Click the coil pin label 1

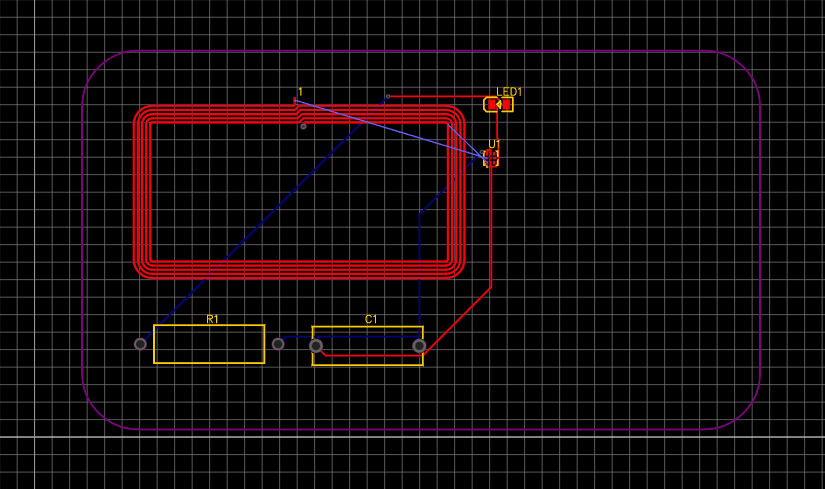pyautogui.click(x=300, y=92)
